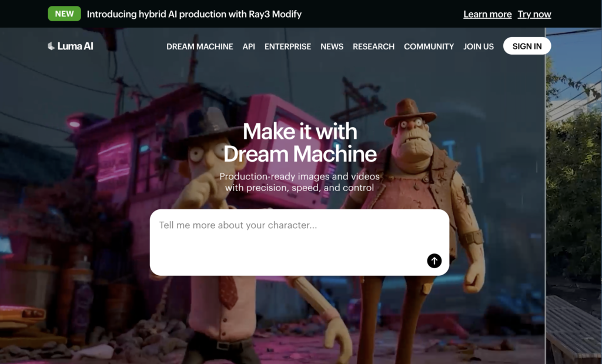This screenshot has height=364, width=602.
Task: Open the Join Us careers link
Action: point(479,46)
